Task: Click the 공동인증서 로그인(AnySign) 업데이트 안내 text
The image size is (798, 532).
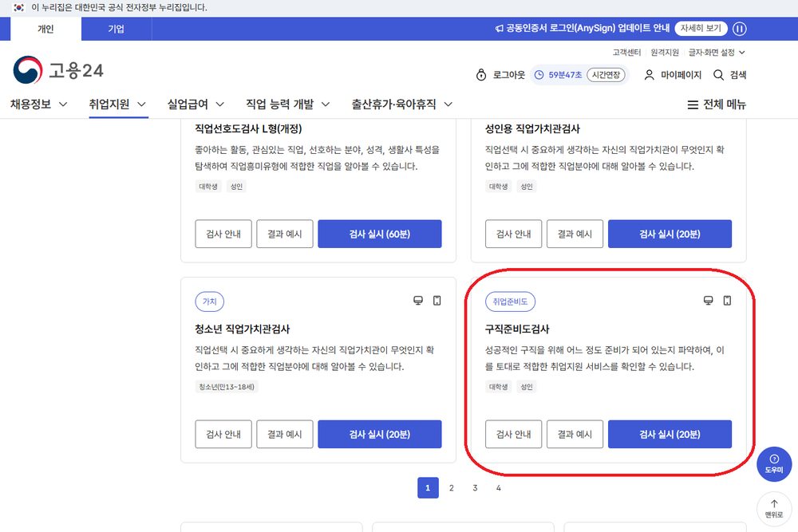Action: click(588, 29)
